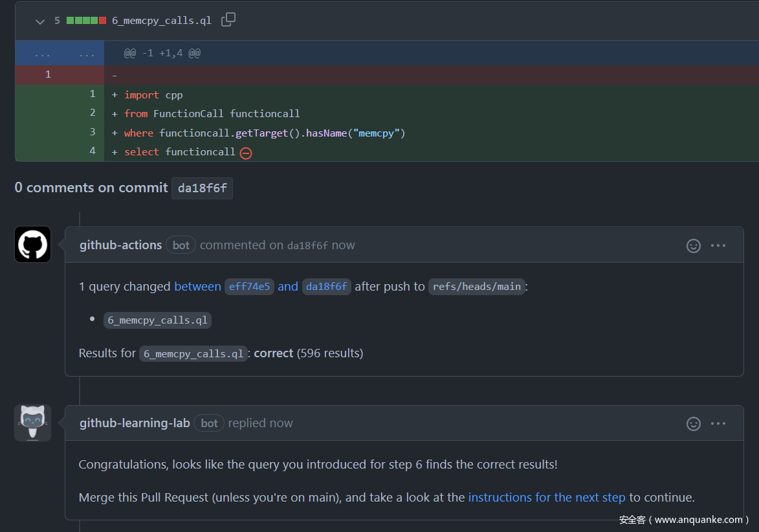Expand hidden lines at the diff hunk header

60,54
